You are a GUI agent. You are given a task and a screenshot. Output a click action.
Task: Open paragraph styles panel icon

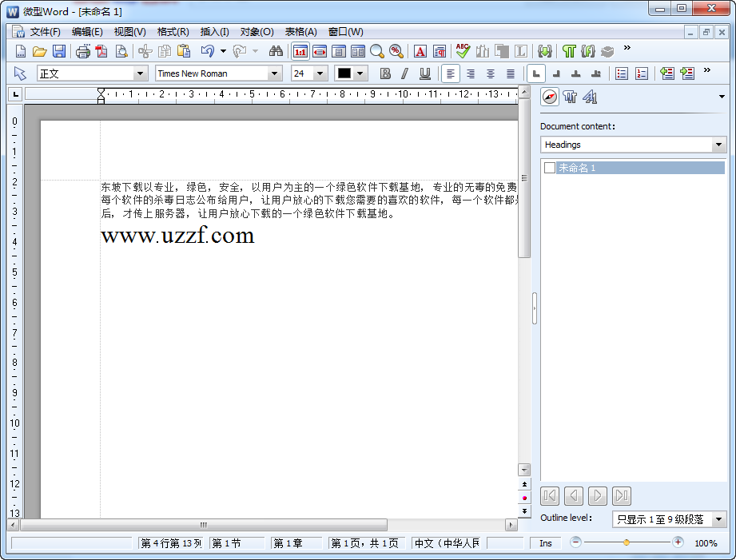[x=571, y=97]
